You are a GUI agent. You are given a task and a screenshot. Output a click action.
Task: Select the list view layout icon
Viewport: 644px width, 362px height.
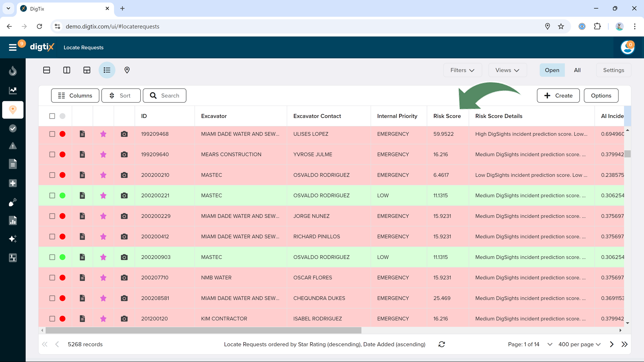[x=107, y=70]
